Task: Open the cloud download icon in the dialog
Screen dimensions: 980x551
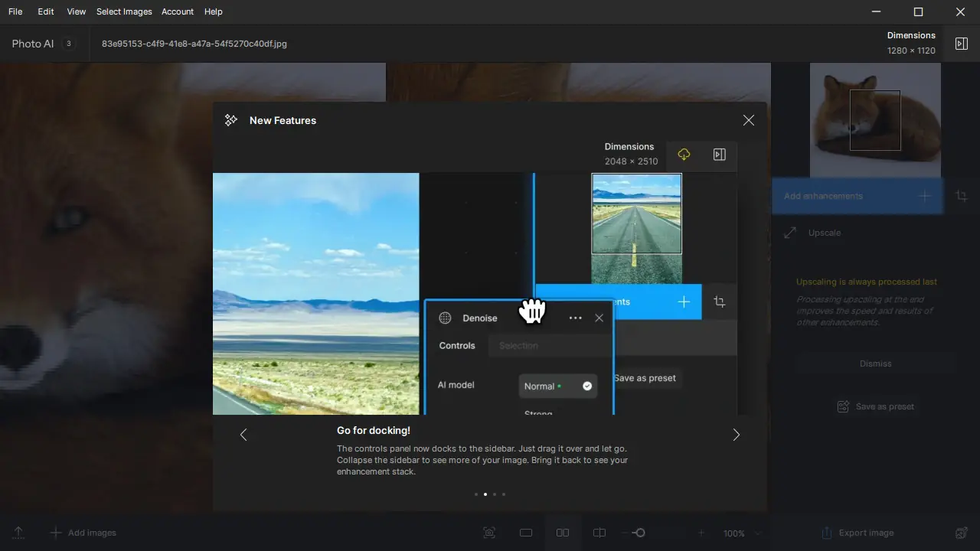Action: 684,154
